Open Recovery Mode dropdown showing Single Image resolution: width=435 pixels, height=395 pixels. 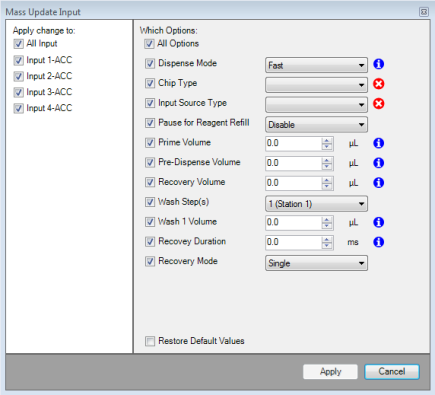(x=316, y=263)
